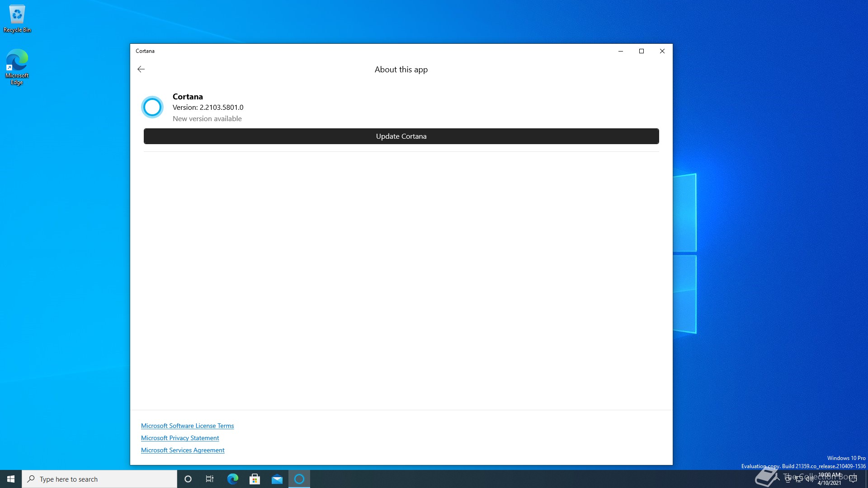This screenshot has height=488, width=868.
Task: Launch Microsoft Edge from the taskbar
Action: 232,479
